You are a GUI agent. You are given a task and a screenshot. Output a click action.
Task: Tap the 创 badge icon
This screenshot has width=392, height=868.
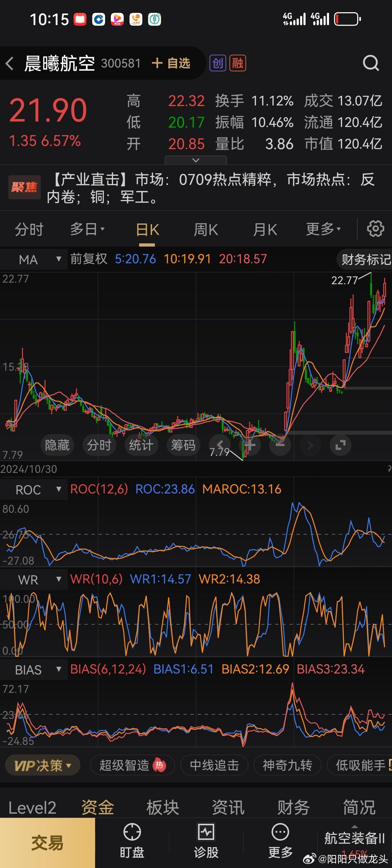(x=218, y=63)
